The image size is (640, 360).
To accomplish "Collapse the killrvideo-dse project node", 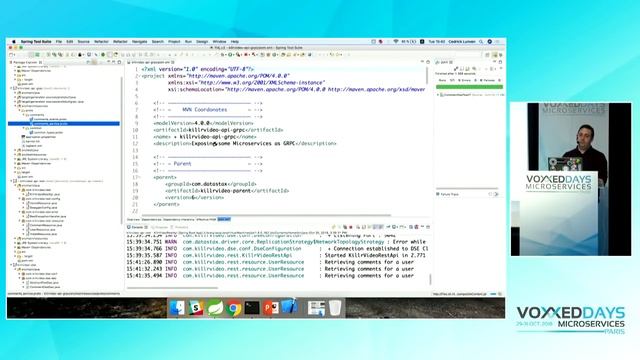I will [11, 265].
